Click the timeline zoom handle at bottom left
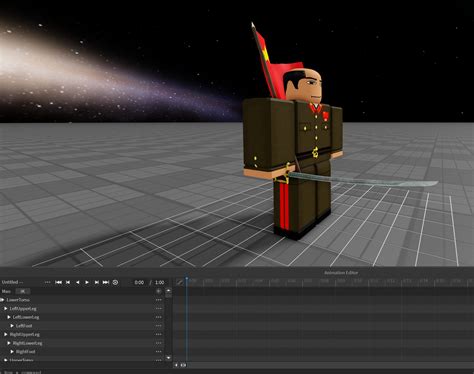This screenshot has width=474, height=374. [183, 365]
